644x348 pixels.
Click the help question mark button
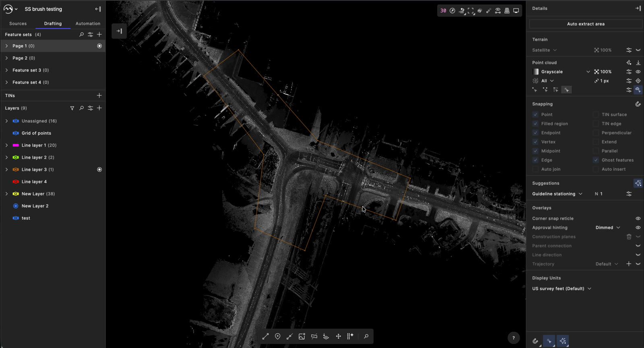[514, 338]
